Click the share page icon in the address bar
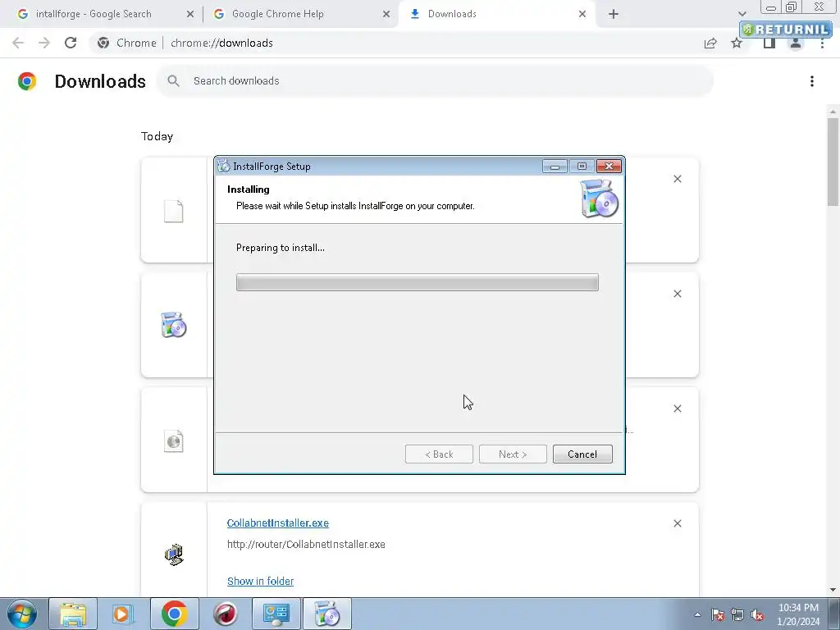Image resolution: width=840 pixels, height=630 pixels. [x=710, y=43]
